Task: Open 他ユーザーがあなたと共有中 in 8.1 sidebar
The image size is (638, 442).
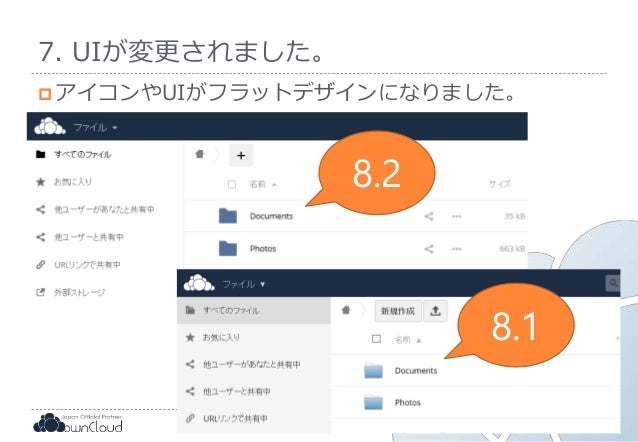Action: 253,364
